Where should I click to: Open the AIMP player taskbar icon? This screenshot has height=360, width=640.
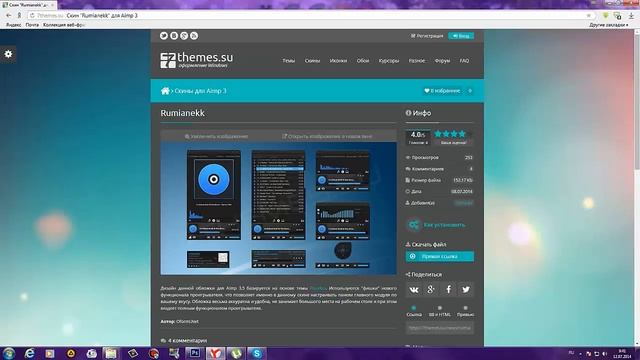(71, 353)
